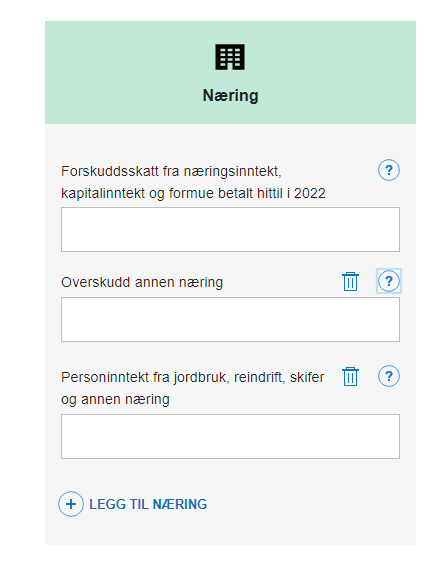Click the plus icon to add næring
This screenshot has width=436, height=573.
click(71, 504)
